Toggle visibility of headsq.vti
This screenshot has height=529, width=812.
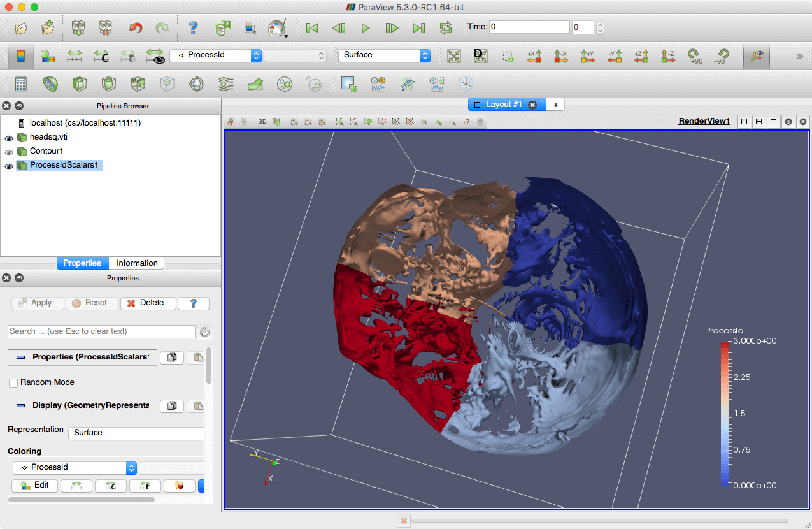(x=9, y=138)
